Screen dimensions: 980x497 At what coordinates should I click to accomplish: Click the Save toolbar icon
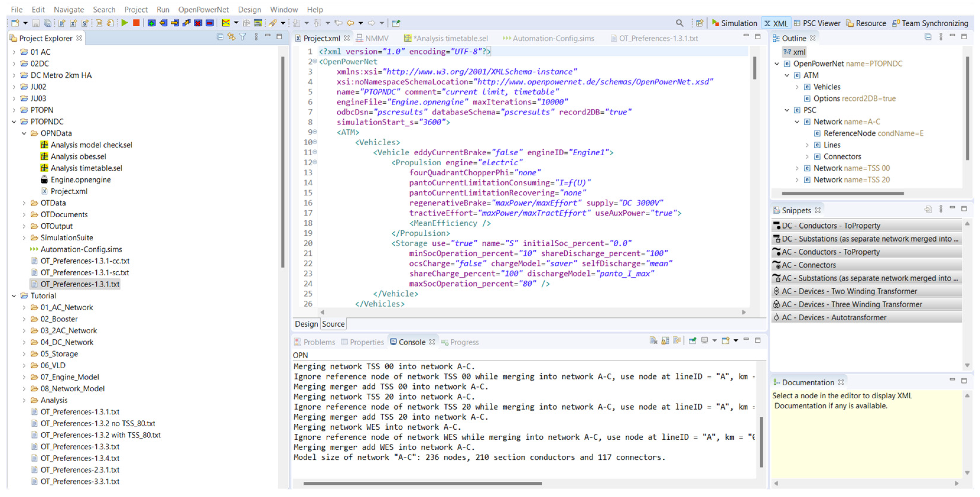tap(36, 23)
